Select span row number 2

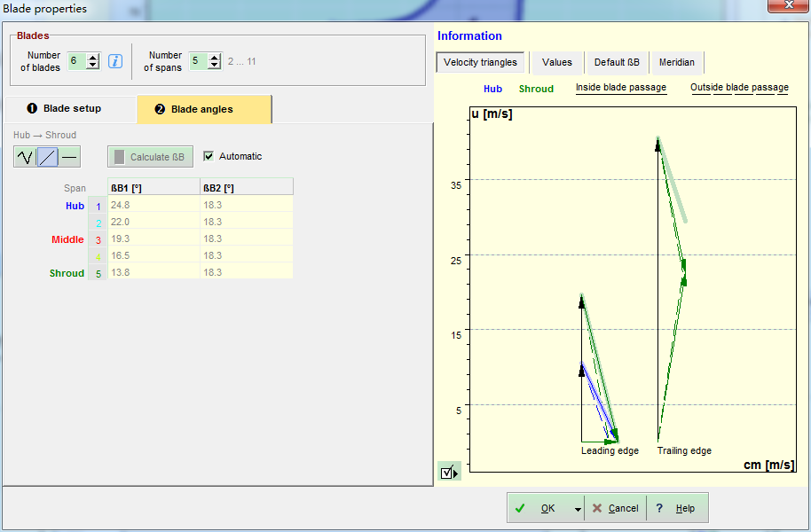click(98, 223)
